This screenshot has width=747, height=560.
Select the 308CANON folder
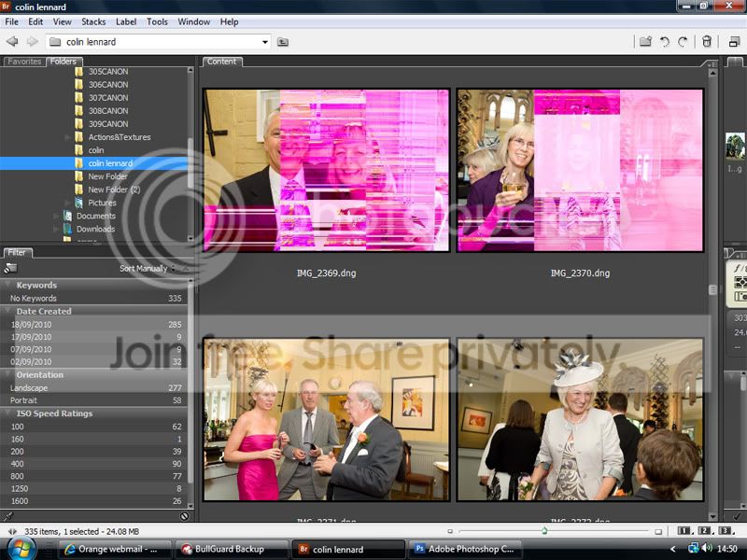[x=108, y=111]
